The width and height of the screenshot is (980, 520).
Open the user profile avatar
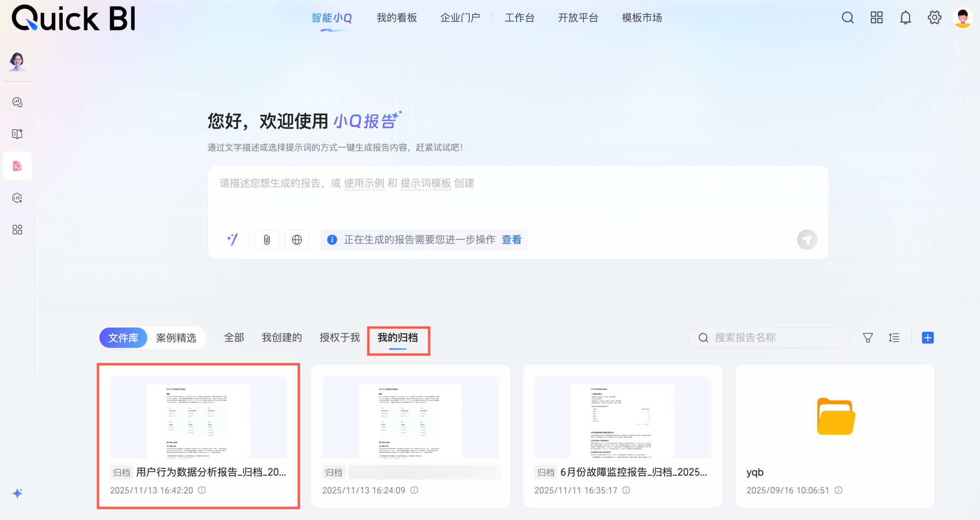[963, 18]
